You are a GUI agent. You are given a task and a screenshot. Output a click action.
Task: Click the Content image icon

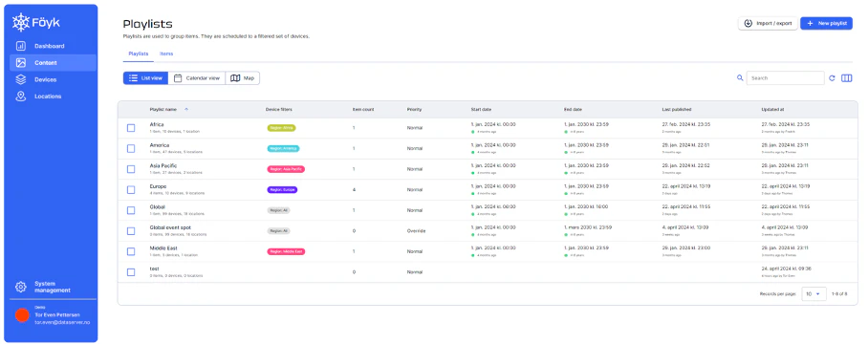coord(20,62)
